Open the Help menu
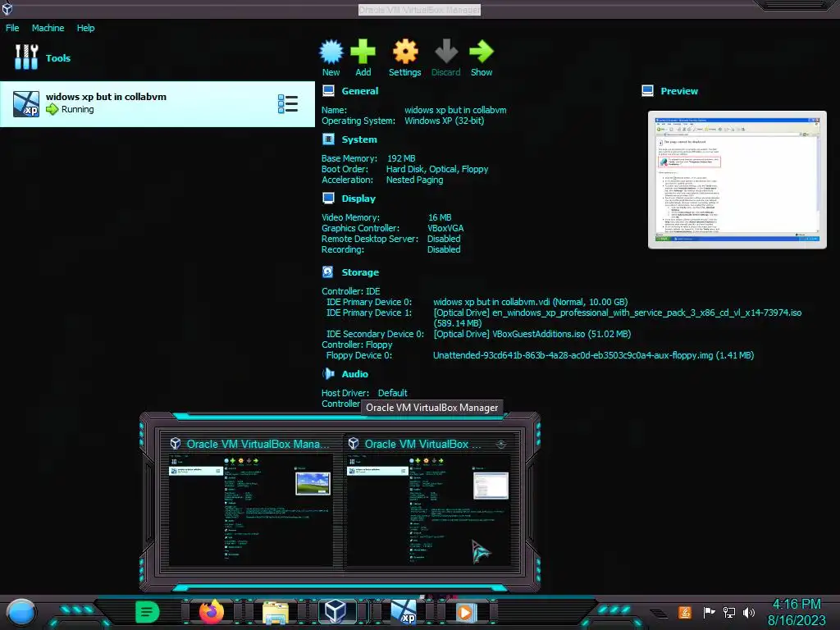 tap(85, 28)
